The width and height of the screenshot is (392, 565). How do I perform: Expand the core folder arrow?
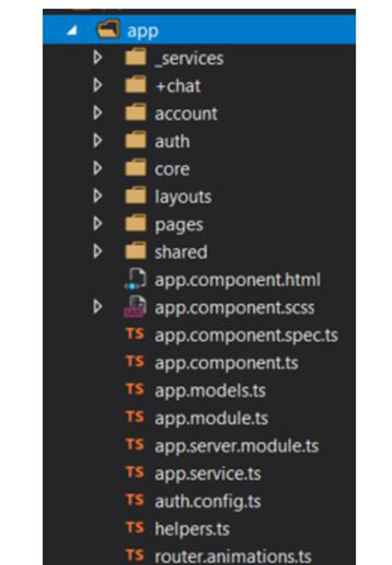point(97,168)
